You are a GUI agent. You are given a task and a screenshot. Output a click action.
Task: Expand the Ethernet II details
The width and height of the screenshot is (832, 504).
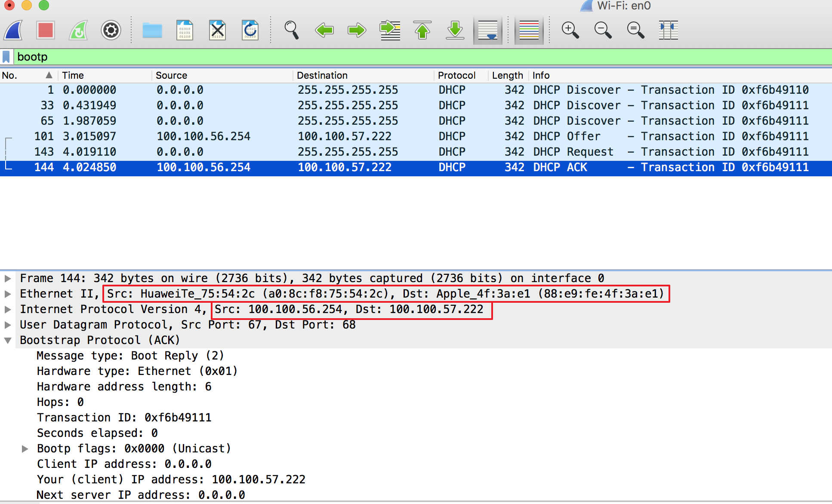tap(7, 293)
